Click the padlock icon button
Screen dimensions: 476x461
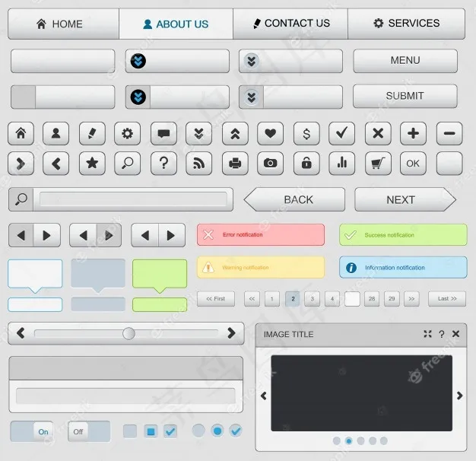click(306, 163)
